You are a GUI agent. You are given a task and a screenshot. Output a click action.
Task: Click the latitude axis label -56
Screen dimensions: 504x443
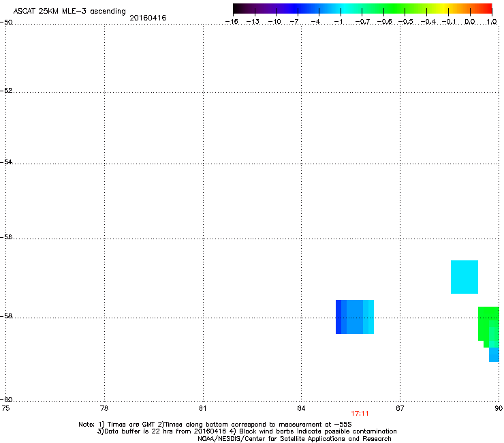tap(6, 236)
